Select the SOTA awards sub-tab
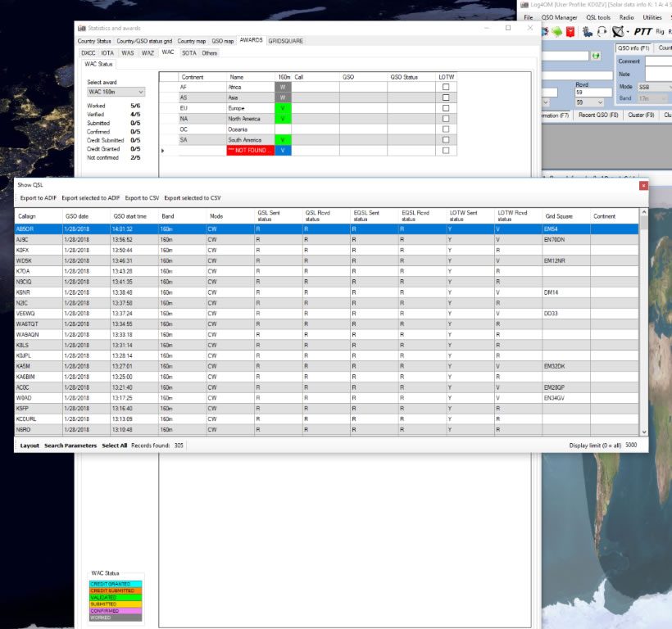This screenshot has width=672, height=629. tap(189, 53)
